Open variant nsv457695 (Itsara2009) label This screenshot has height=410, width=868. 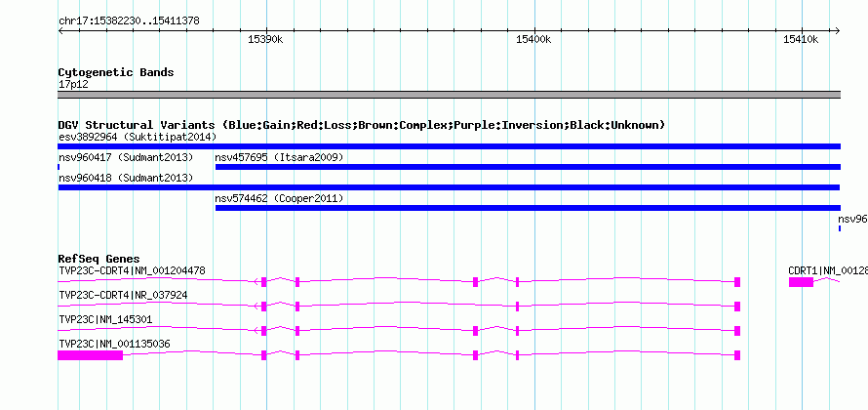tap(280, 157)
